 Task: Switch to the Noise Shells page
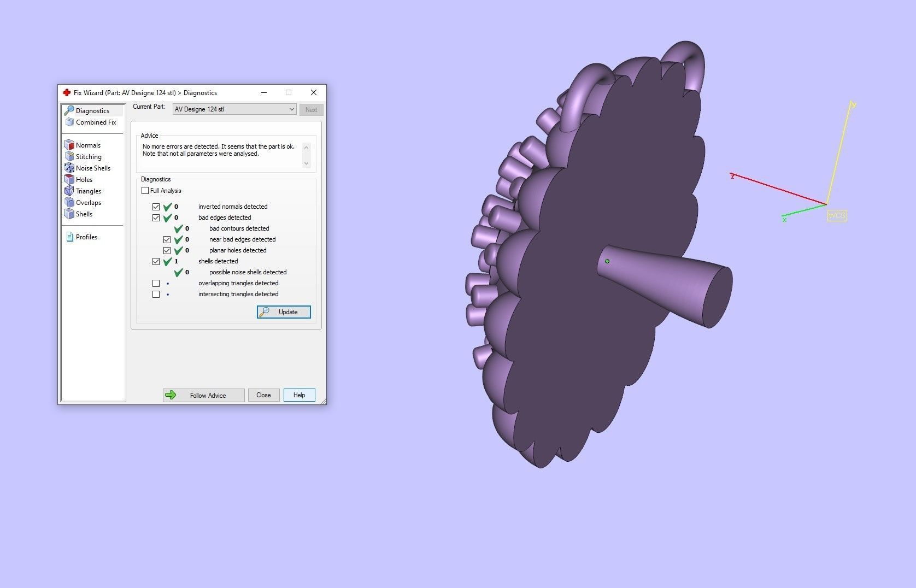93,168
